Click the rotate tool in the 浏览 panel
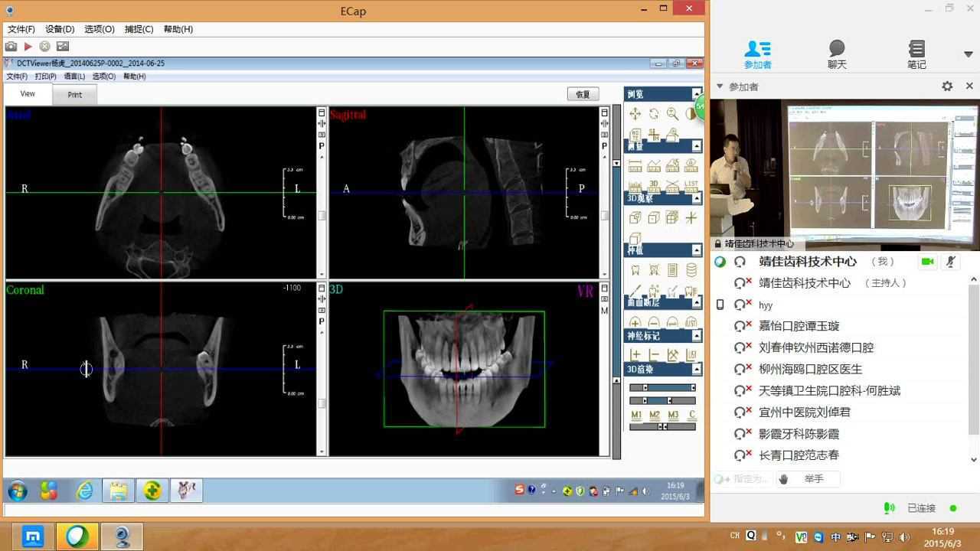The height and width of the screenshot is (551, 980). tap(654, 114)
